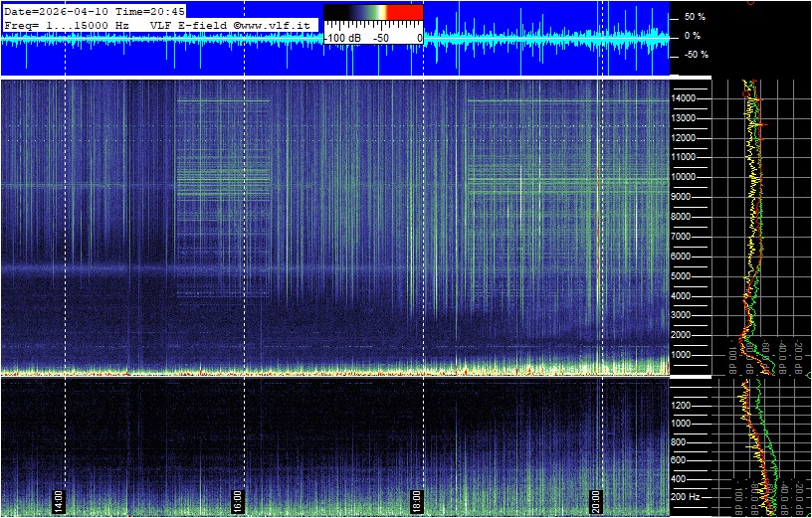Click the 14:00 time marker label
The height and width of the screenshot is (518, 812).
pyautogui.click(x=58, y=500)
